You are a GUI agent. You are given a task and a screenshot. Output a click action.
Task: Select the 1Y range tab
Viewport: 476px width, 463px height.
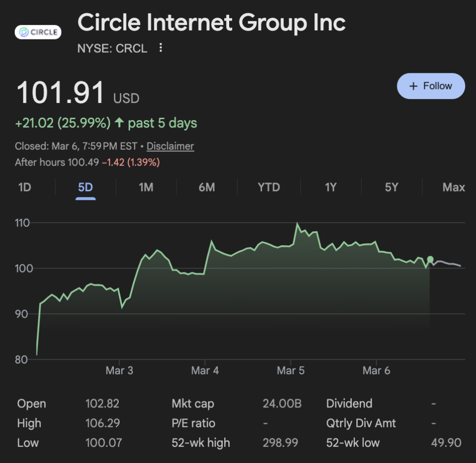pos(330,187)
